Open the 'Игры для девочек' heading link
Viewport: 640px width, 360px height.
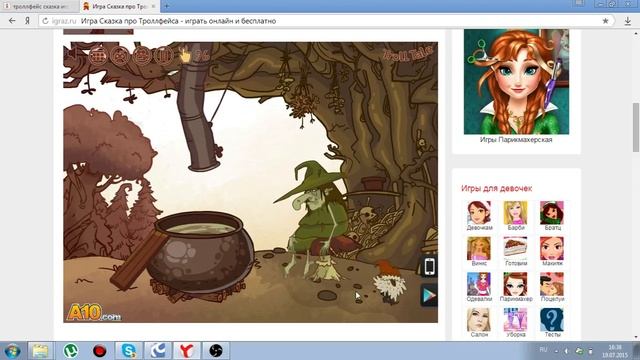click(496, 188)
